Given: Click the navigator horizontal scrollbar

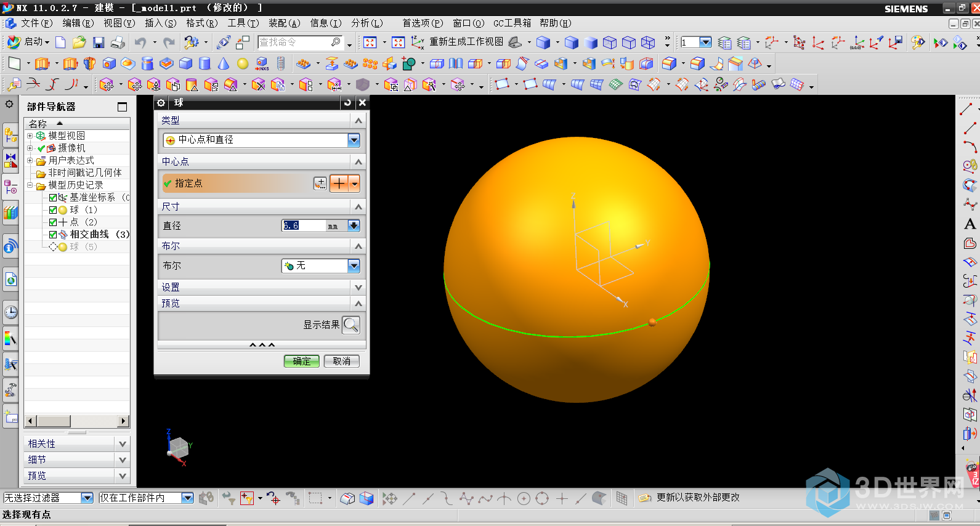Looking at the screenshot, I should pos(77,421).
